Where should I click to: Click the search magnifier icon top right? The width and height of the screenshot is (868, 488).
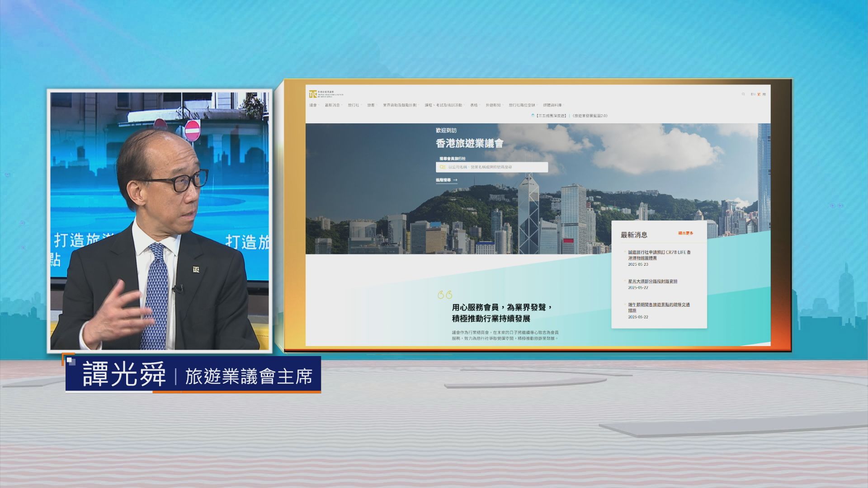pos(743,94)
